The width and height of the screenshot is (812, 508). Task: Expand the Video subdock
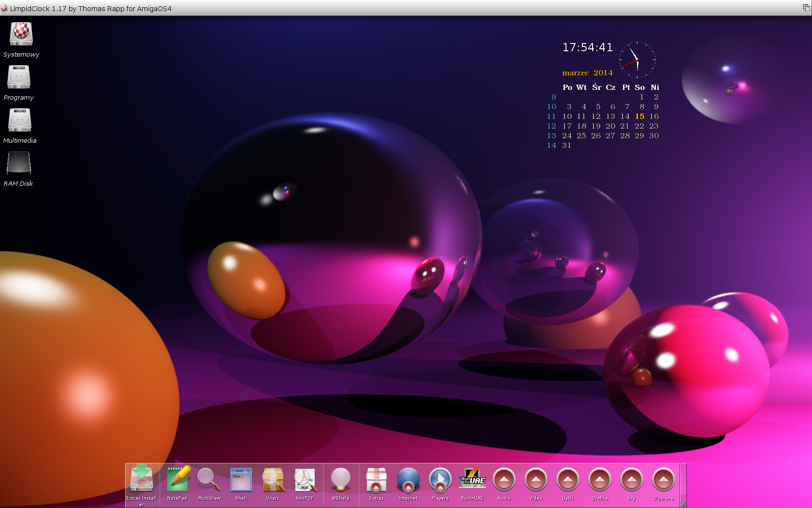tap(536, 479)
